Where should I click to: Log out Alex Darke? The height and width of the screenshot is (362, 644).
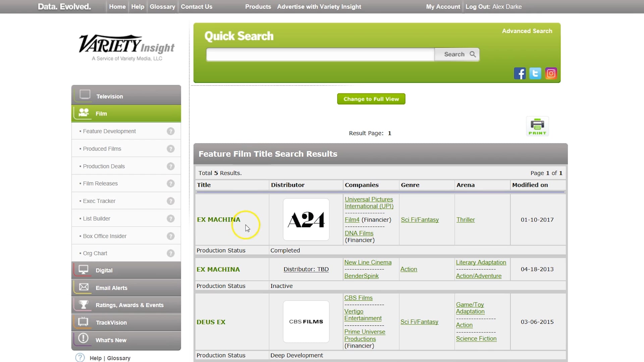click(493, 7)
